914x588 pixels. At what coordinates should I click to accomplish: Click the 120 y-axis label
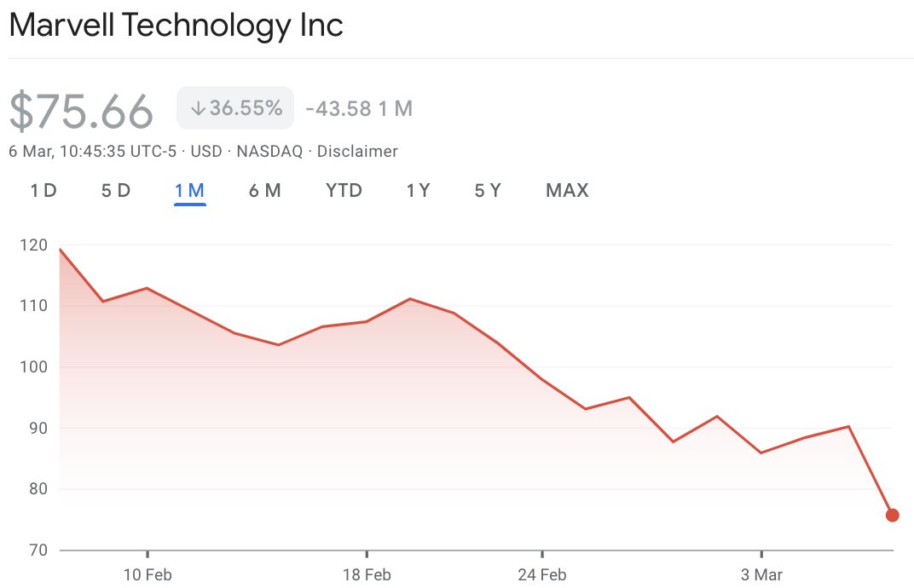click(x=34, y=245)
